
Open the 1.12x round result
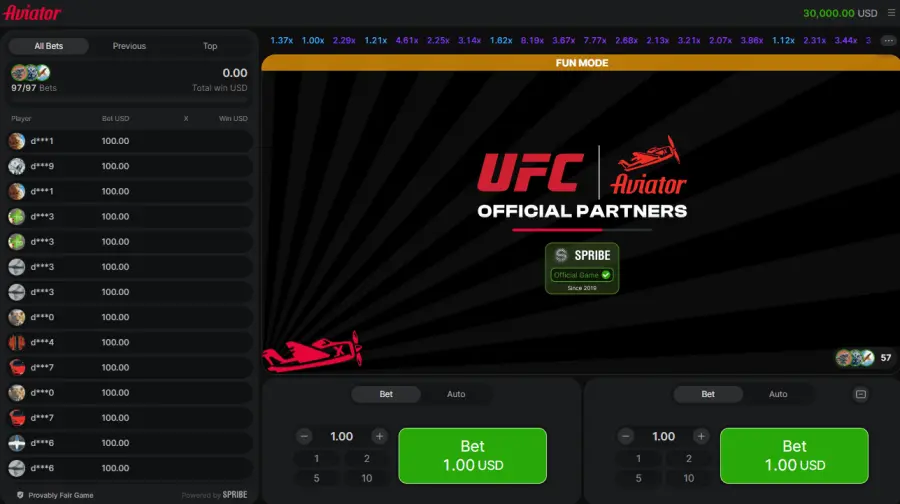coord(783,41)
